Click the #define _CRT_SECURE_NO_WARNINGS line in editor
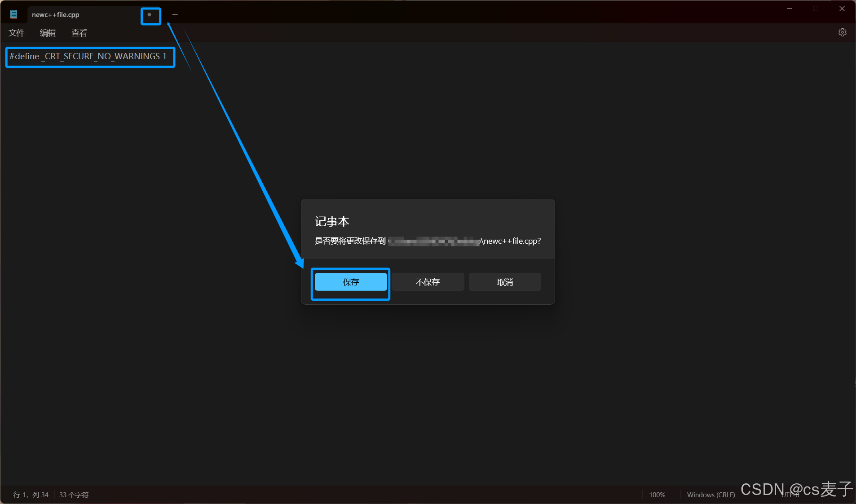The height and width of the screenshot is (504, 856). pyautogui.click(x=88, y=56)
